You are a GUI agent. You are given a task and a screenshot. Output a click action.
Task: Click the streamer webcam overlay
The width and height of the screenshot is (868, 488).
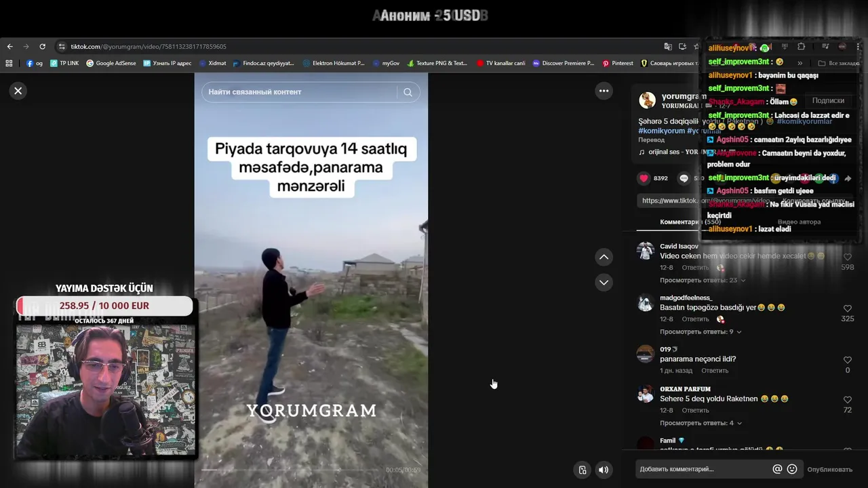(105, 390)
